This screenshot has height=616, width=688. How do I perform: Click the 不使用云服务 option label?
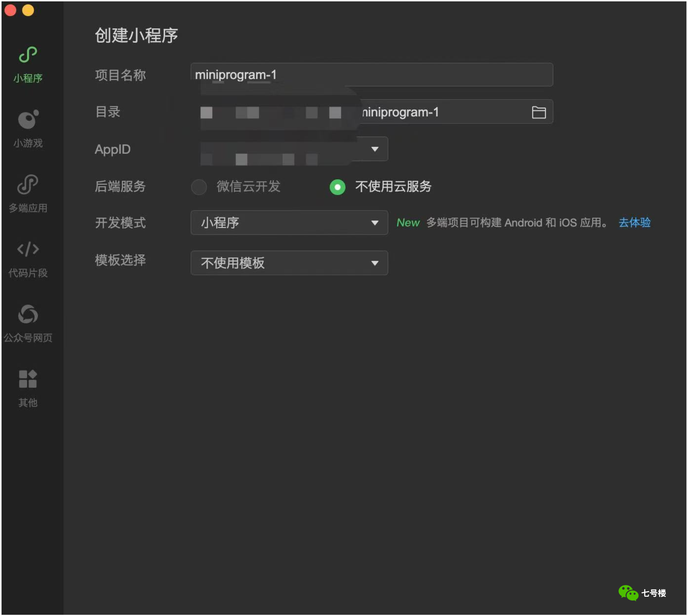(394, 187)
